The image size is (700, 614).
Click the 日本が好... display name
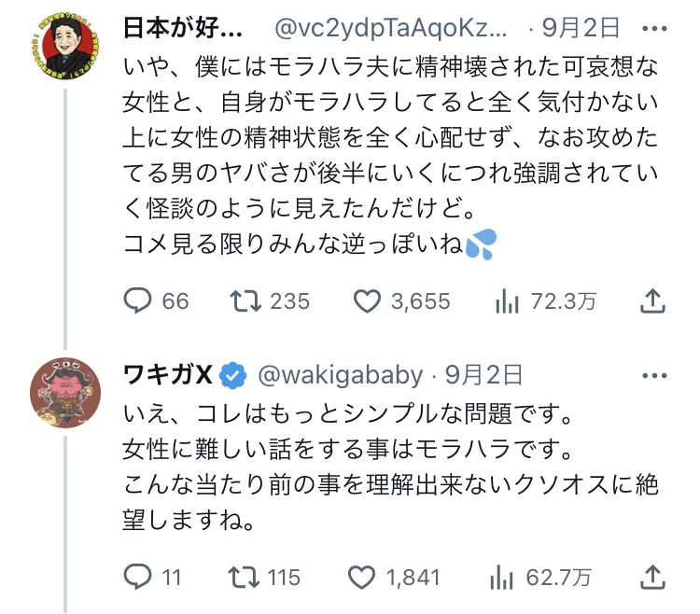[183, 28]
